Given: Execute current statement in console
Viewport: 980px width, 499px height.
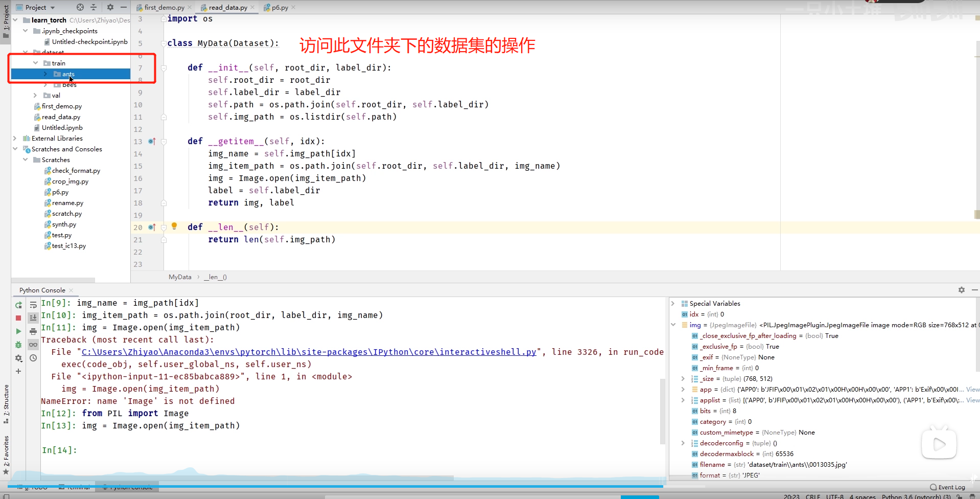Looking at the screenshot, I should [18, 331].
